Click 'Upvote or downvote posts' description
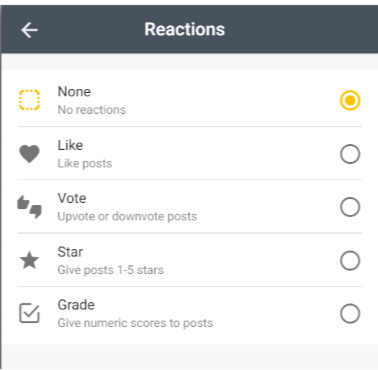The image size is (378, 370). (x=127, y=217)
